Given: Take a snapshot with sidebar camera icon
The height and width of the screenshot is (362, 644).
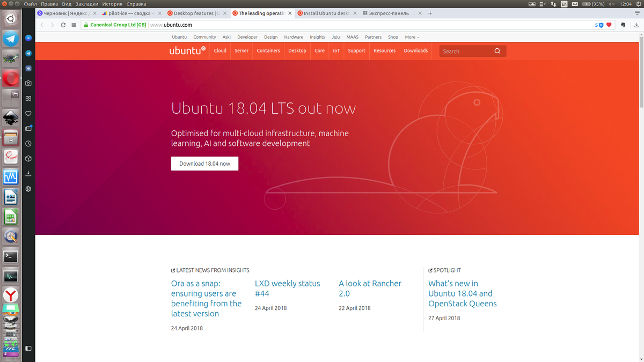Looking at the screenshot, I should [28, 83].
